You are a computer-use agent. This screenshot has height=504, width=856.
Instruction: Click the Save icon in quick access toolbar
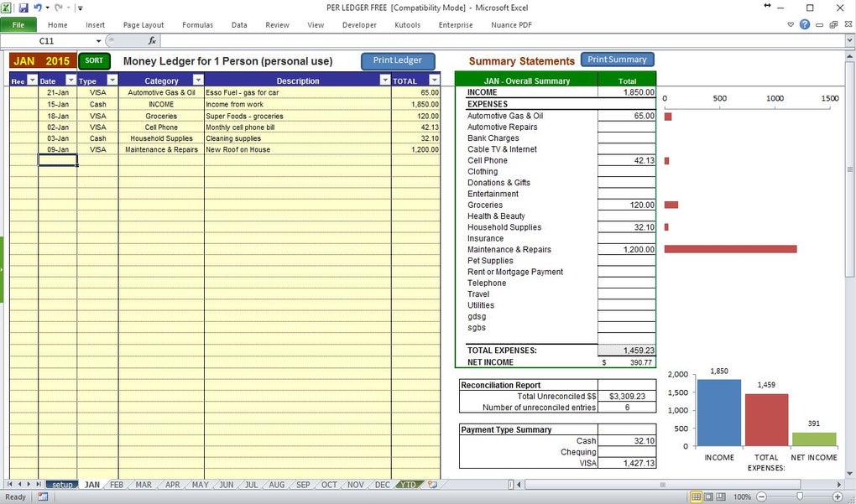23,8
